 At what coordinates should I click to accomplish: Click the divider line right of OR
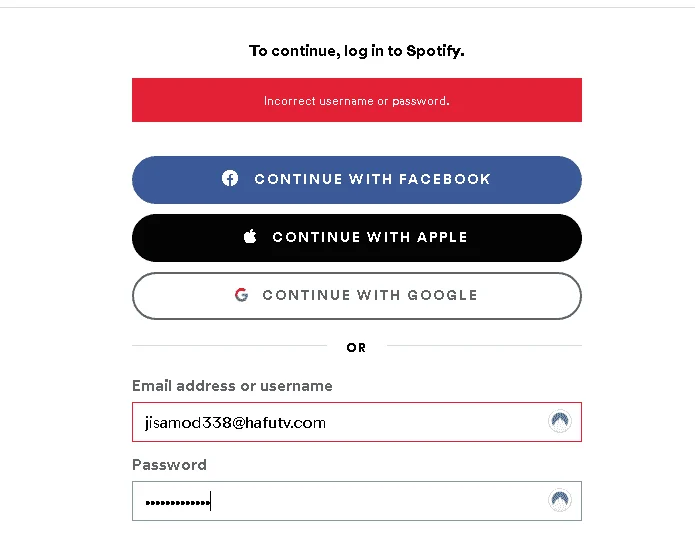click(x=484, y=345)
